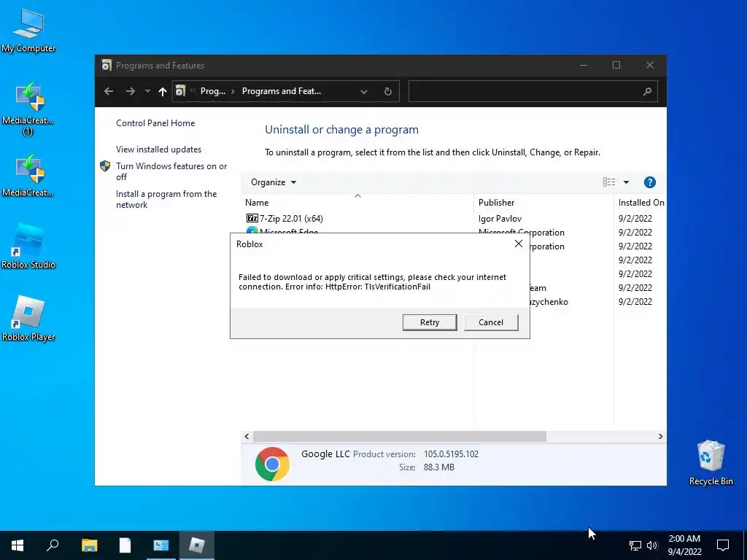Open Control Panel Home link
The image size is (747, 560).
[155, 122]
